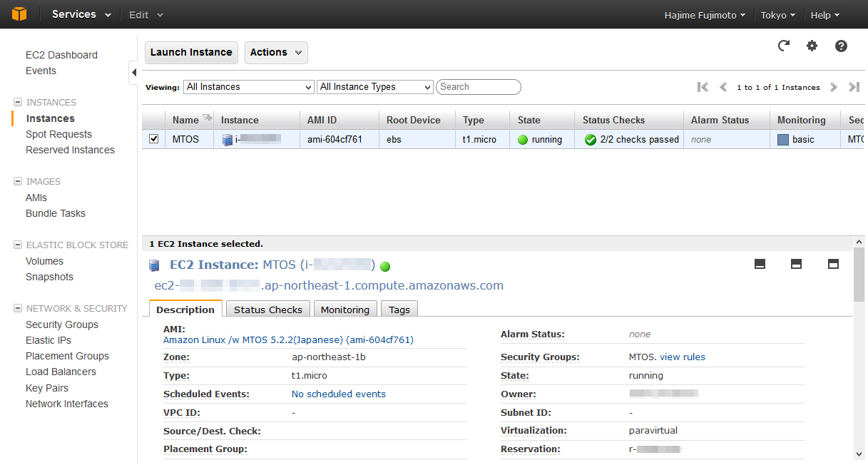Screen dimensions: 868x465
Task: Open the Help dropdown menu
Action: click(825, 15)
